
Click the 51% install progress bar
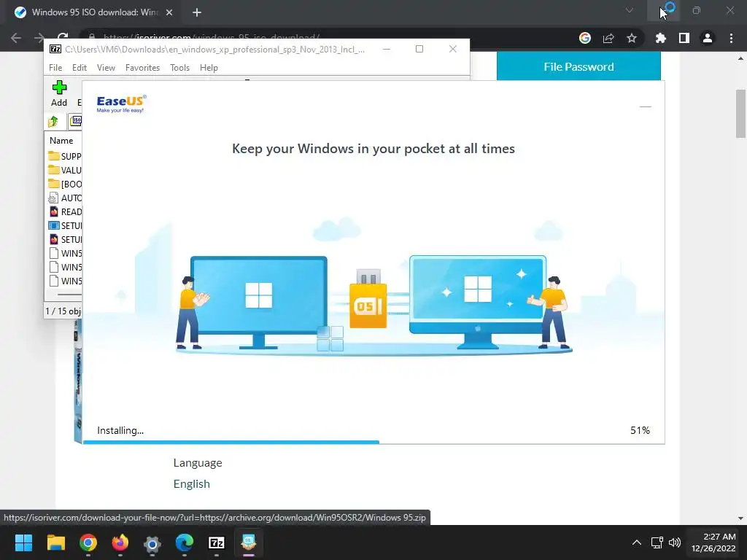[373, 443]
